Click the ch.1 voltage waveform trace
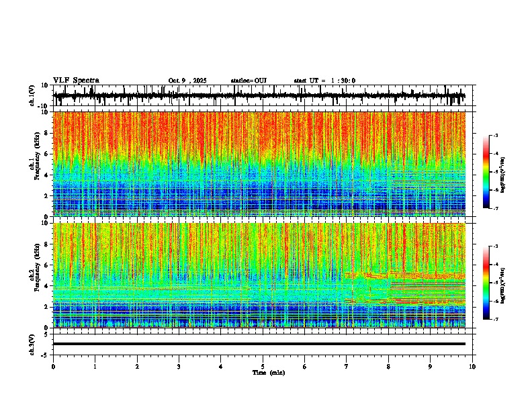The height and width of the screenshot is (411, 532). (x=259, y=95)
